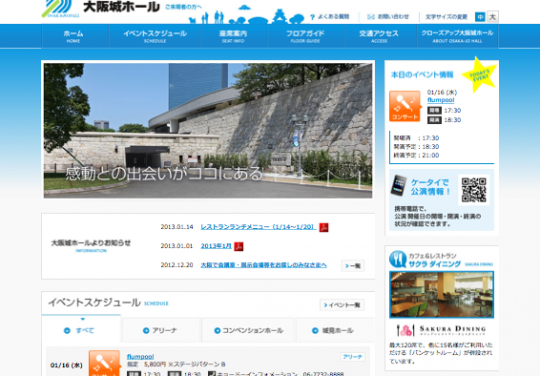This screenshot has width=540, height=376.
Task: Select the 城見ホール schedule tab
Action: (x=335, y=330)
